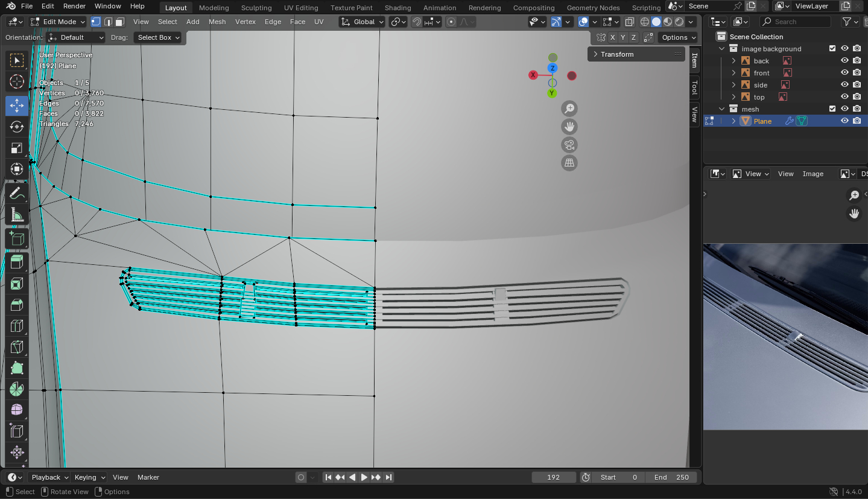Image resolution: width=868 pixels, height=499 pixels.
Task: Activate the Extrude Region tool
Action: [x=17, y=262]
